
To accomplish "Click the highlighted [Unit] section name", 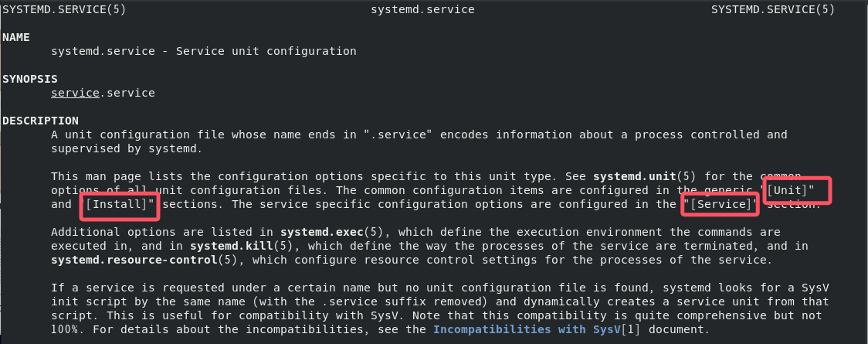I will [796, 190].
